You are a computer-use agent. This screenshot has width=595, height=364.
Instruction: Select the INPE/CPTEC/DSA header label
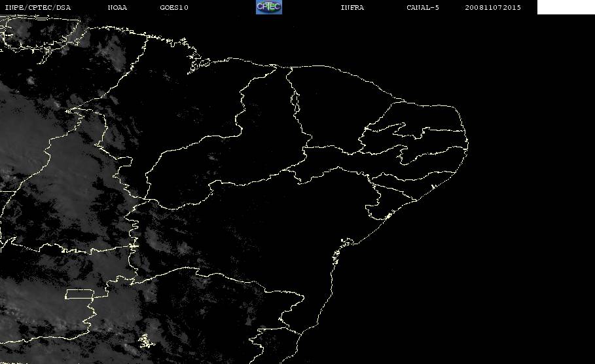[x=37, y=7]
